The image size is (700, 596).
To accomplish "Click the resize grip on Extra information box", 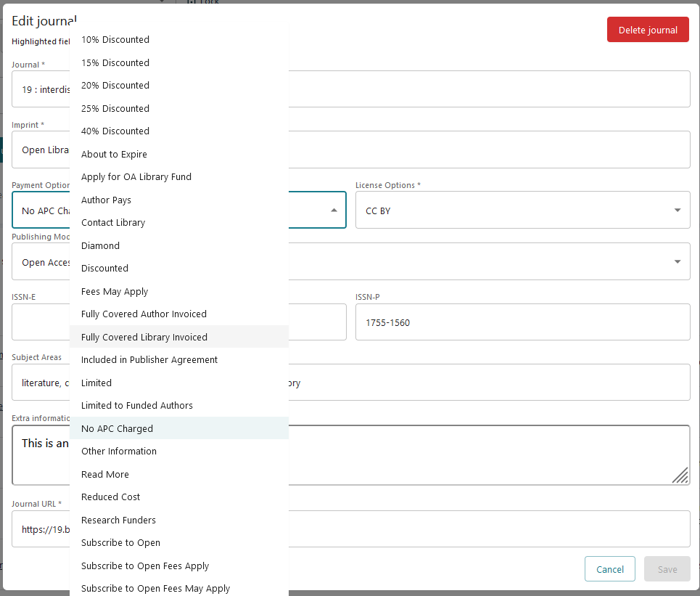I will (680, 475).
